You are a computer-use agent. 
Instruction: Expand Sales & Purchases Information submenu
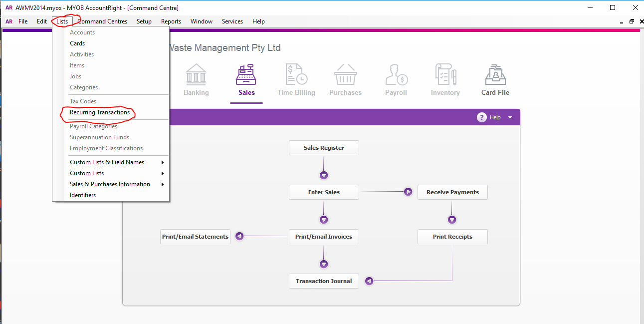coord(162,184)
